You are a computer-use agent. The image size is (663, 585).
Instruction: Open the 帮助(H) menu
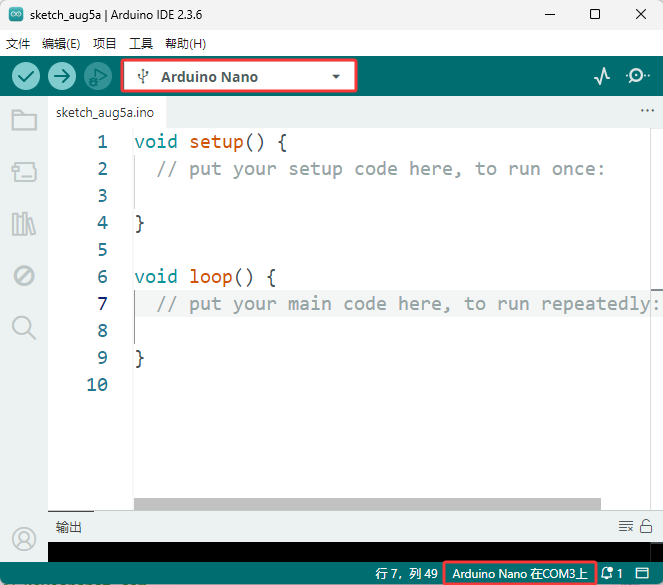pyautogui.click(x=185, y=44)
